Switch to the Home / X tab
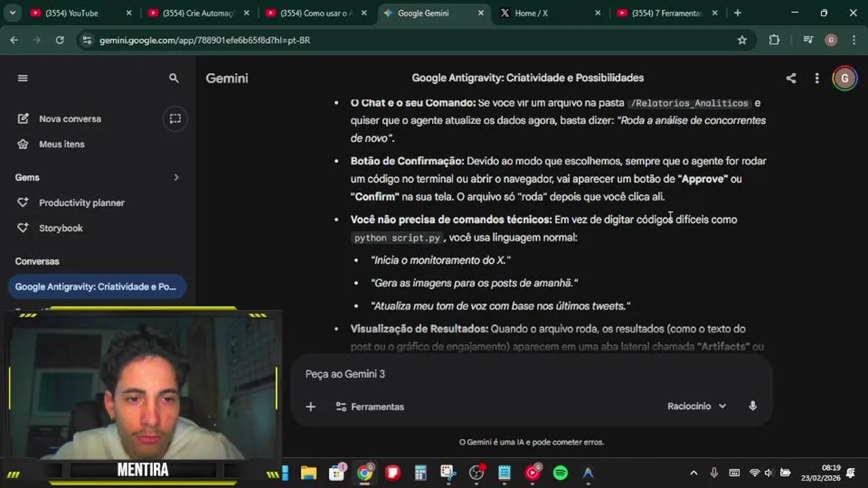 tap(549, 13)
